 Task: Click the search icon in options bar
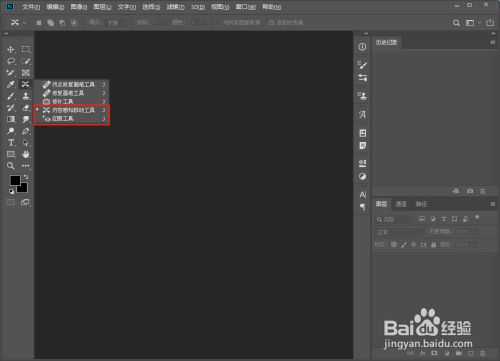click(x=456, y=23)
